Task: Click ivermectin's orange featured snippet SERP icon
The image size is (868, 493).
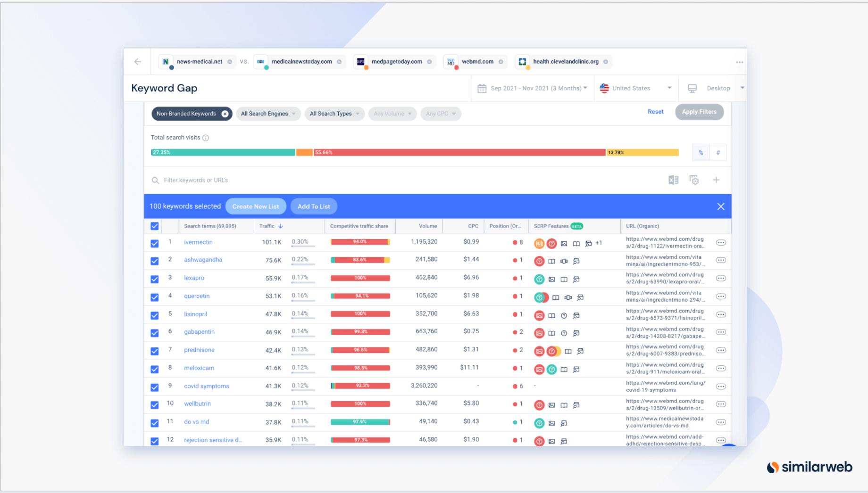Action: (x=539, y=244)
